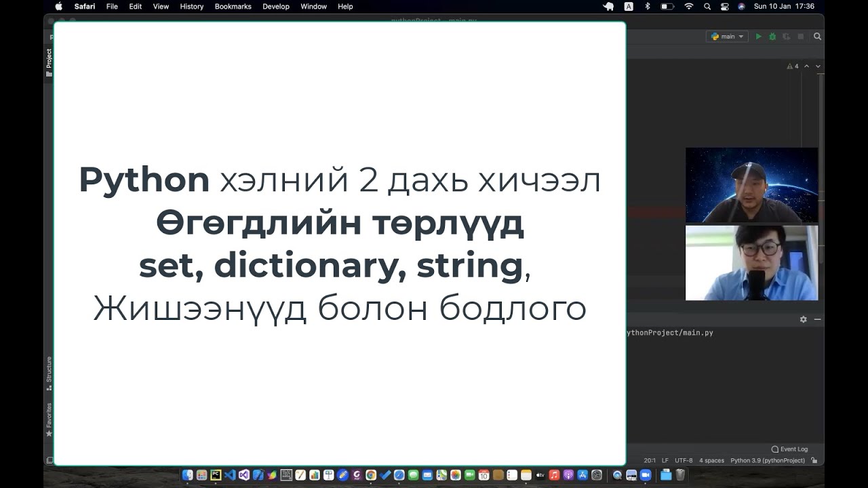
Task: Open Visual Studio Code from the Dock
Action: [x=229, y=475]
